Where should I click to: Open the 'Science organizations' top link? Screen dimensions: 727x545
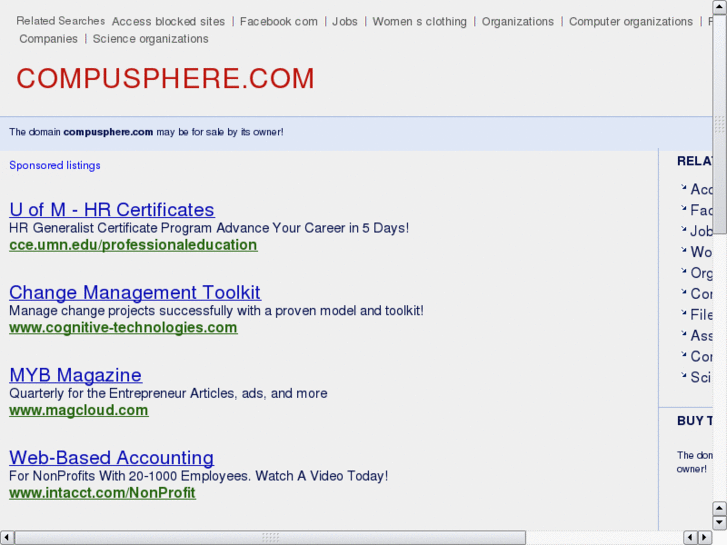[151, 39]
